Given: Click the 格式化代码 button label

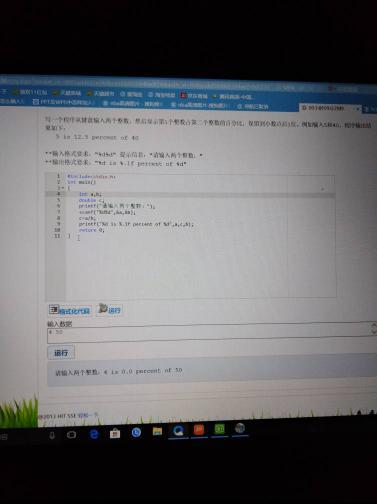Looking at the screenshot, I should pos(75,311).
